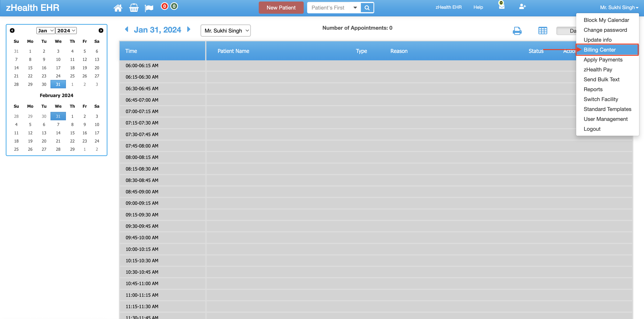
Task: Click the 09:00-09:15 AM time slot
Action: tap(162, 203)
